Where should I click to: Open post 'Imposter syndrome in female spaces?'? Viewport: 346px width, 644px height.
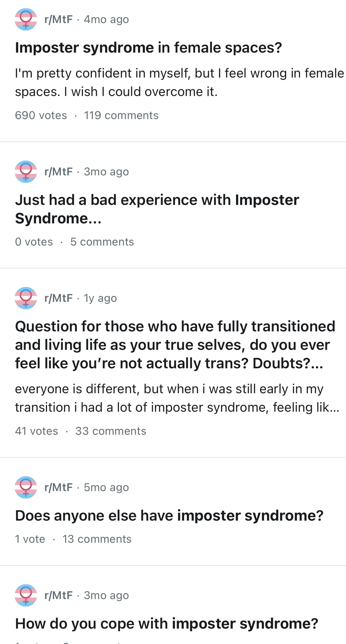coord(148,48)
